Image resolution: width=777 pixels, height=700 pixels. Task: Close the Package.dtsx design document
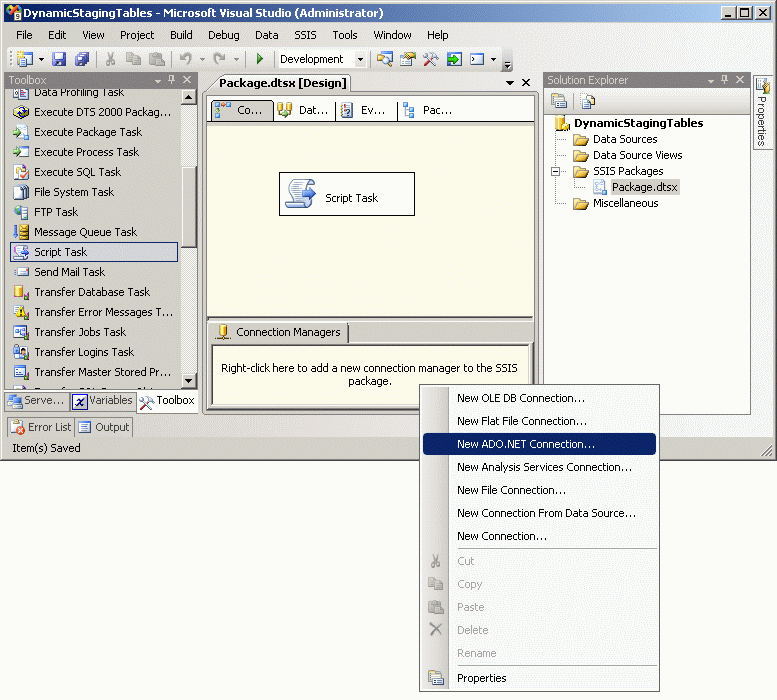pos(526,83)
